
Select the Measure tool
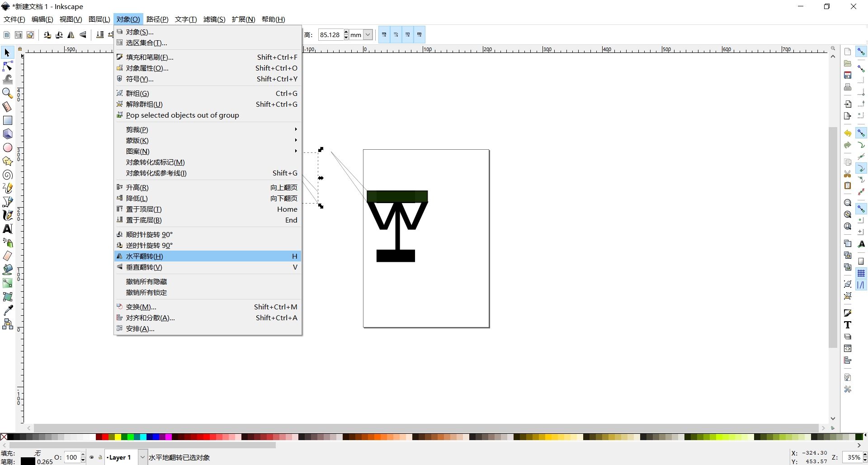pos(7,107)
